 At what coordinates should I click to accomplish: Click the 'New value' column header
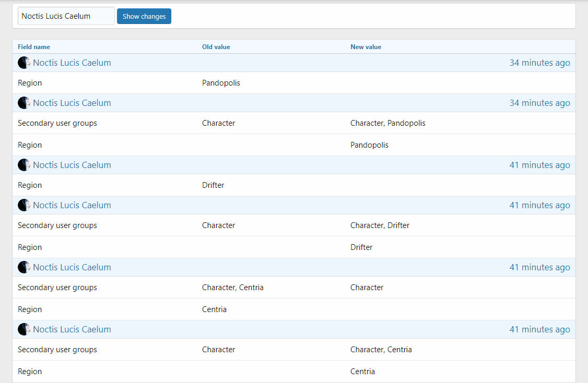click(366, 47)
